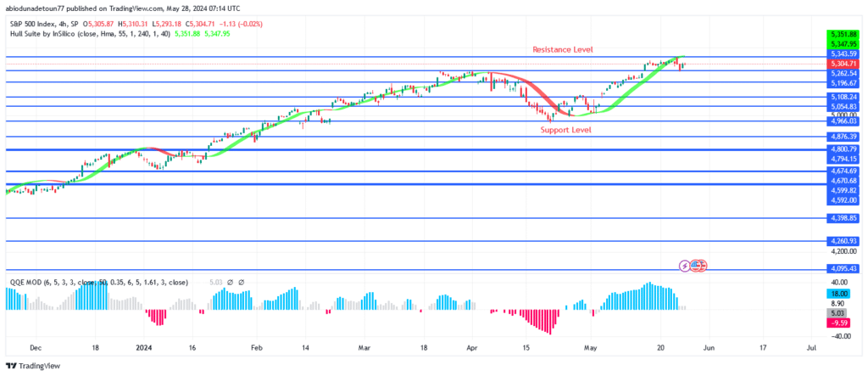This screenshot has height=376, width=868.
Task: Click the Mar label on time axis
Action: pos(363,348)
